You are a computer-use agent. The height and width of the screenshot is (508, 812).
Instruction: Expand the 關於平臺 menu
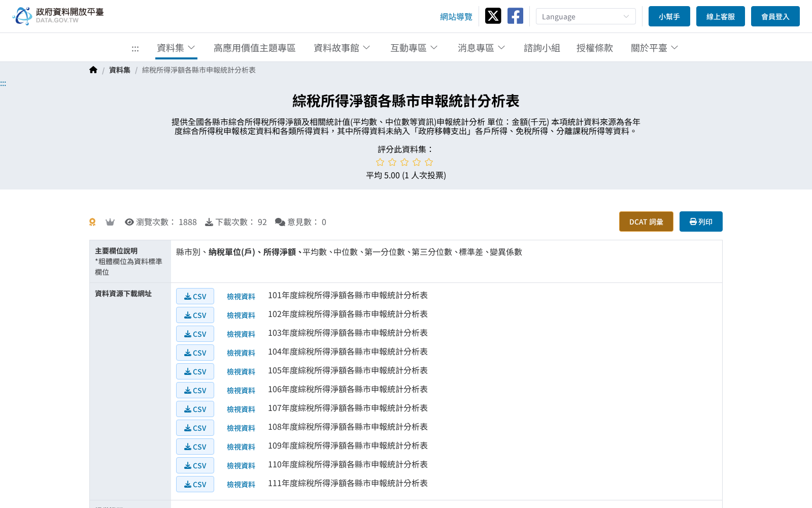655,48
